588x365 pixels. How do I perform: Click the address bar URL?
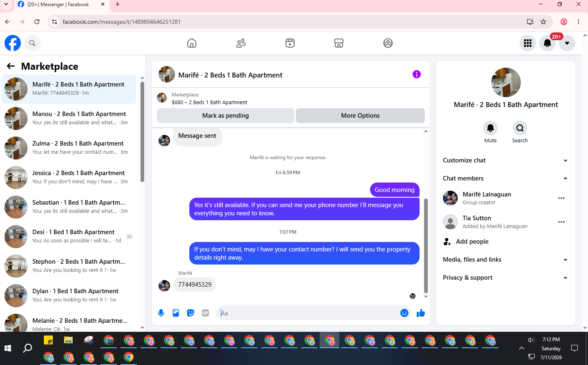122,22
